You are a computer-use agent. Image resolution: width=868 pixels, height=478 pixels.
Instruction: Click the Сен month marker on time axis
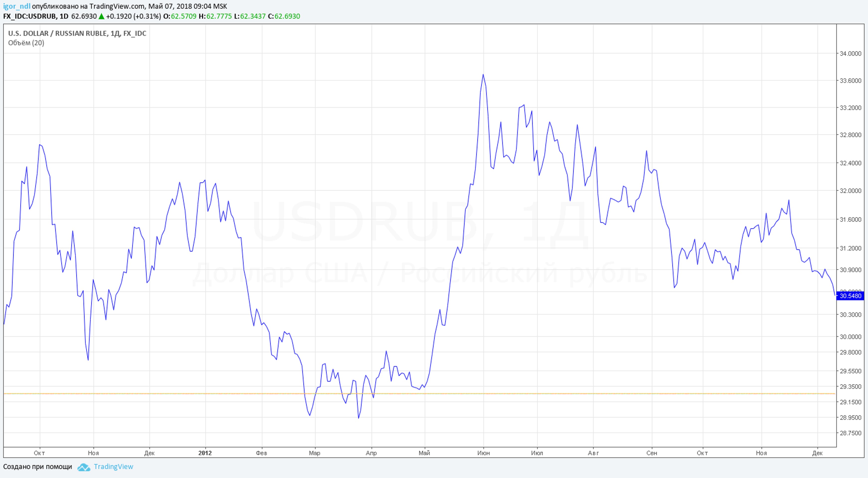[652, 453]
